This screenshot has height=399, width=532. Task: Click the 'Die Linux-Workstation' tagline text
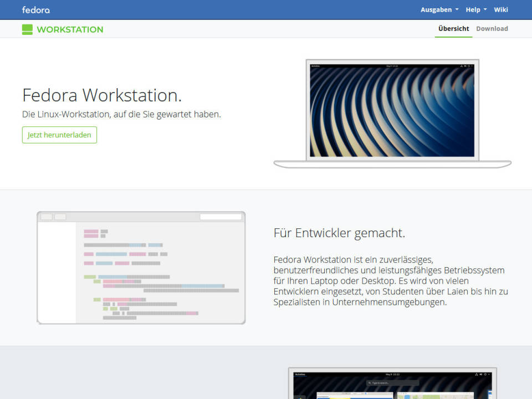(121, 114)
